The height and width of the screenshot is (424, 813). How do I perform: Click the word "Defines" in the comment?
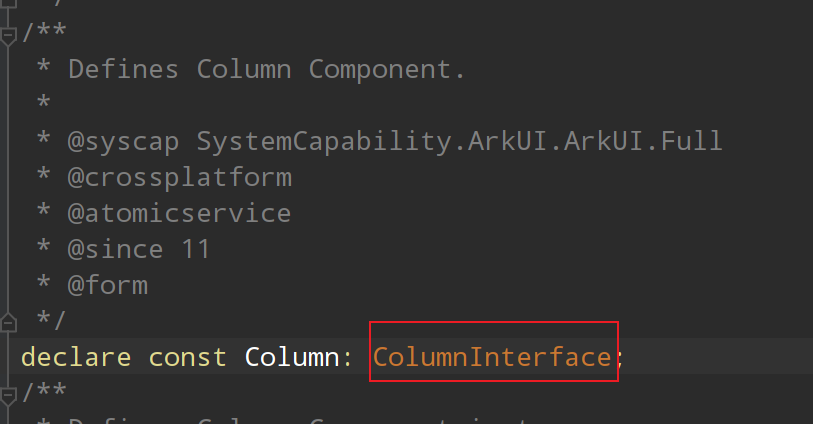click(123, 69)
